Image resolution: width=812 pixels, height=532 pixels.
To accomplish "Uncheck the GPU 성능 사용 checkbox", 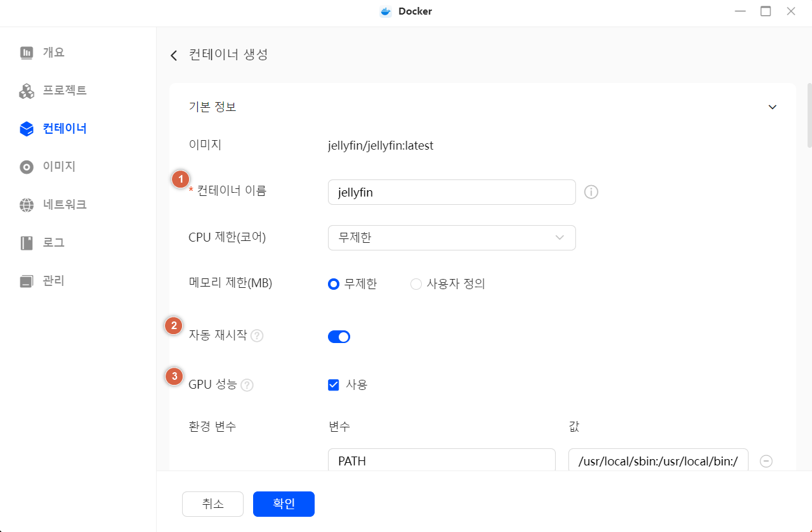I will coord(333,384).
